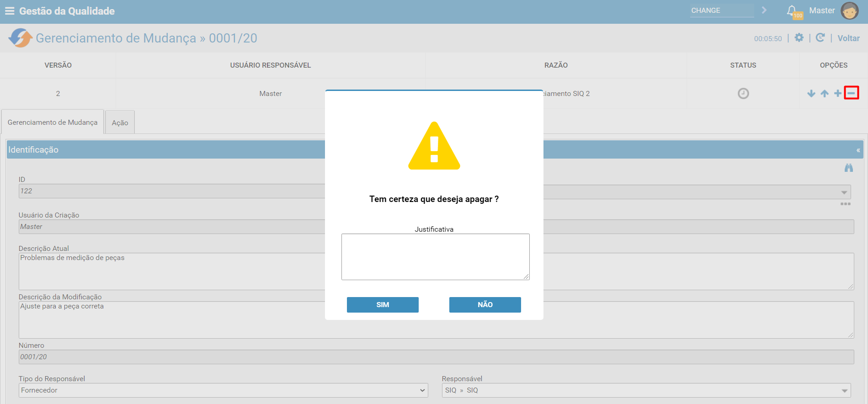Viewport: 868px width, 404px height.
Task: Click the Voltar link
Action: point(848,38)
